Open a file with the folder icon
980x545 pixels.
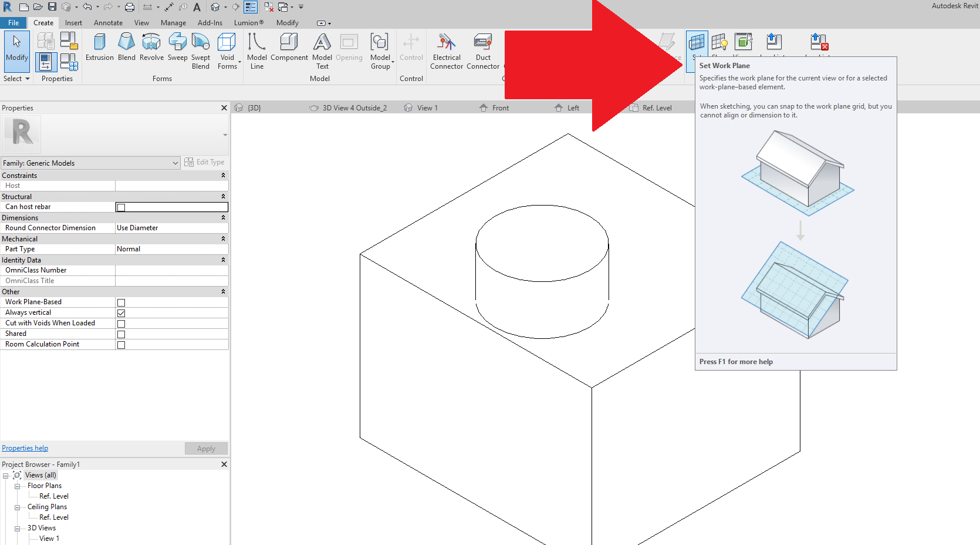pos(38,7)
